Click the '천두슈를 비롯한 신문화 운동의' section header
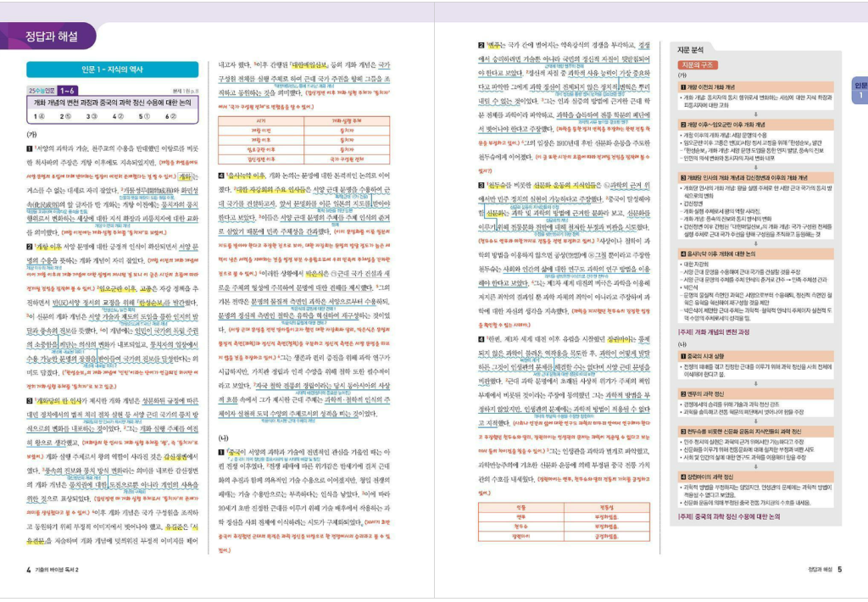The width and height of the screenshot is (868, 602). click(755, 432)
